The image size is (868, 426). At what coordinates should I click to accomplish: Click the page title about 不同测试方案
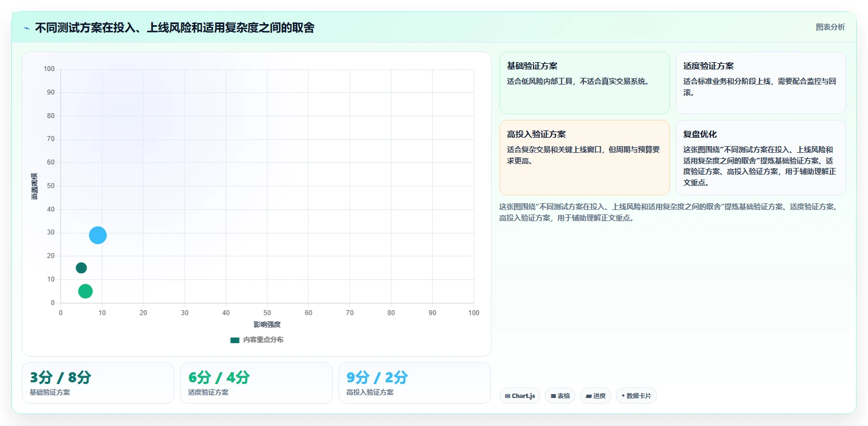click(174, 27)
